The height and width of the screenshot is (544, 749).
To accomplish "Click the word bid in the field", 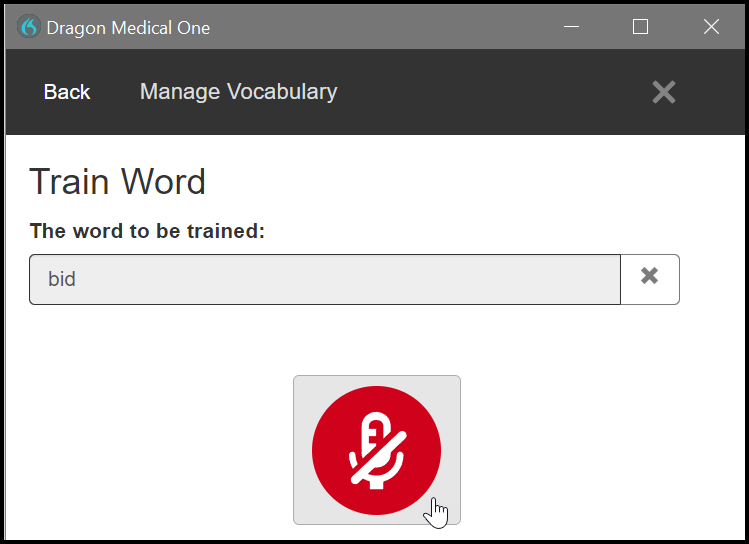I will [x=62, y=279].
